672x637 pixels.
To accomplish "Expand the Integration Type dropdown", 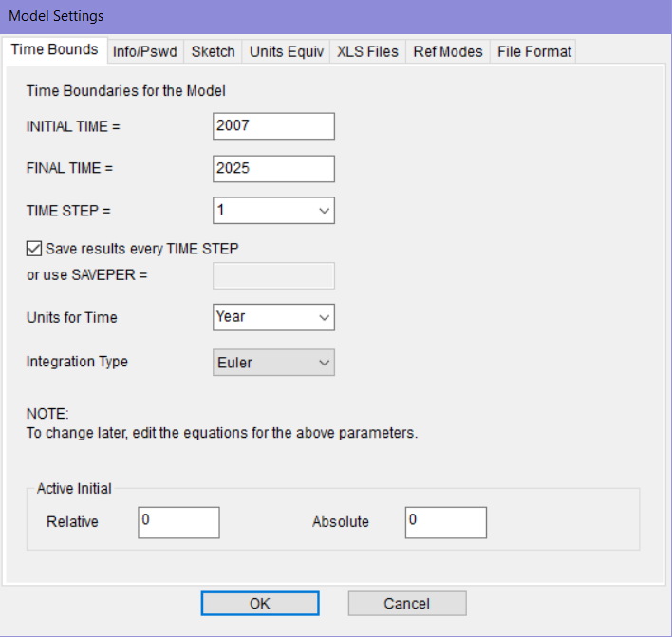I will 323,363.
